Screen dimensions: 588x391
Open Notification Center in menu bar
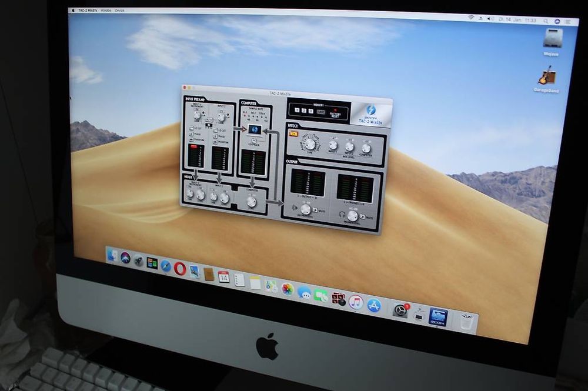pyautogui.click(x=568, y=22)
